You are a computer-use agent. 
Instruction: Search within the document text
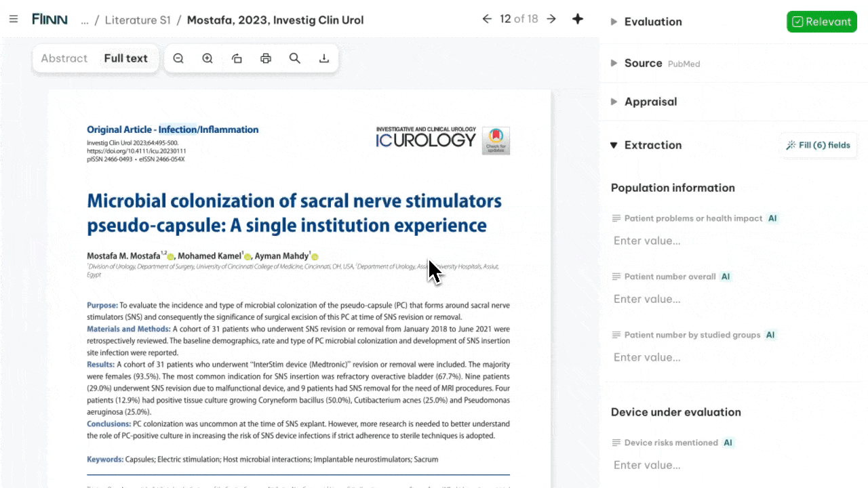click(x=295, y=58)
